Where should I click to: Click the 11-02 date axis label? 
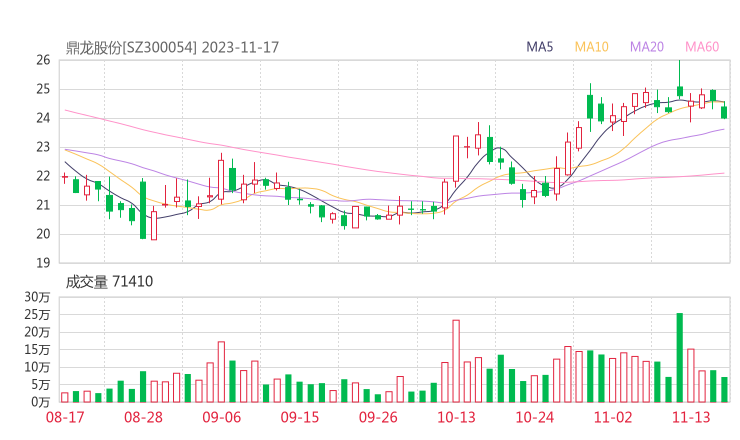[613, 417]
